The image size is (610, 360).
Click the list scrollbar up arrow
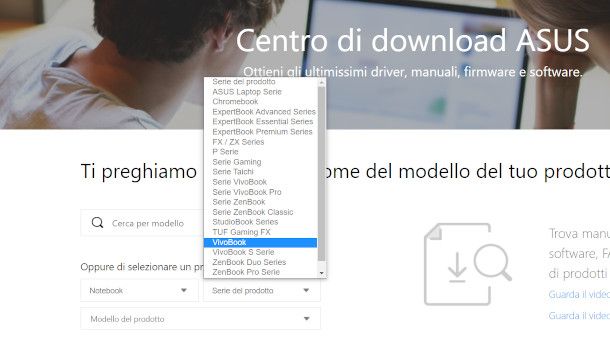(321, 82)
